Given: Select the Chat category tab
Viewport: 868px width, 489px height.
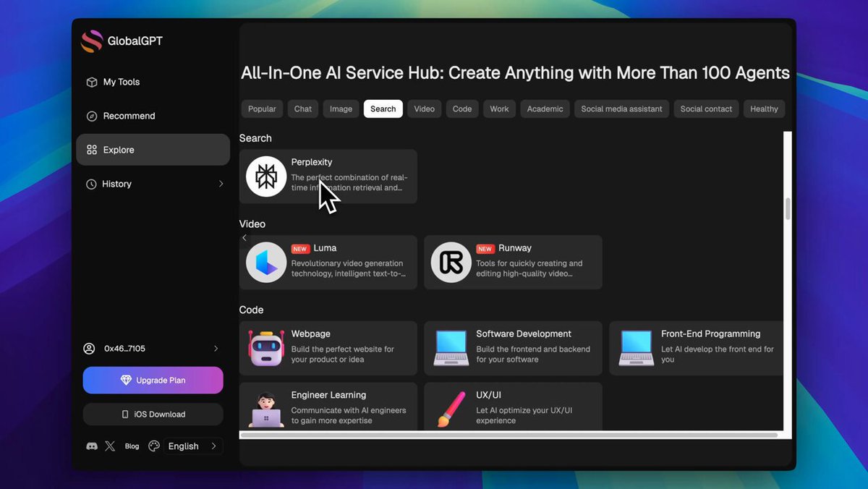Looking at the screenshot, I should (x=303, y=109).
